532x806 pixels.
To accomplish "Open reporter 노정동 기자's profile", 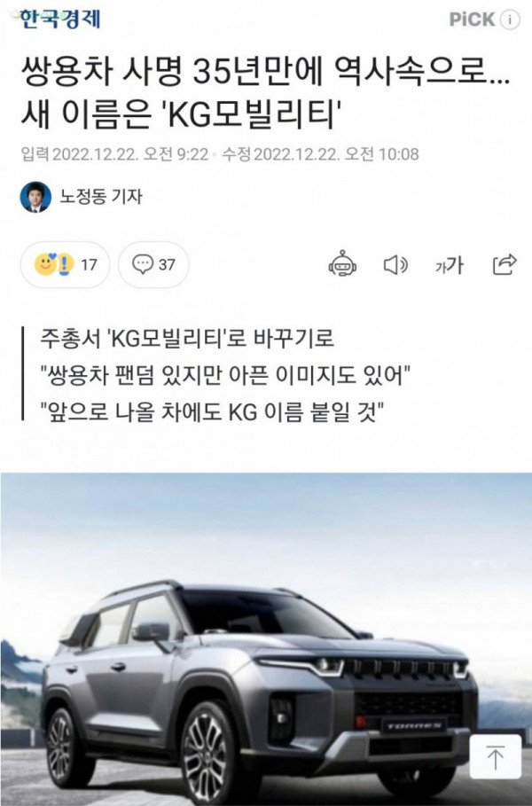I will point(101,196).
